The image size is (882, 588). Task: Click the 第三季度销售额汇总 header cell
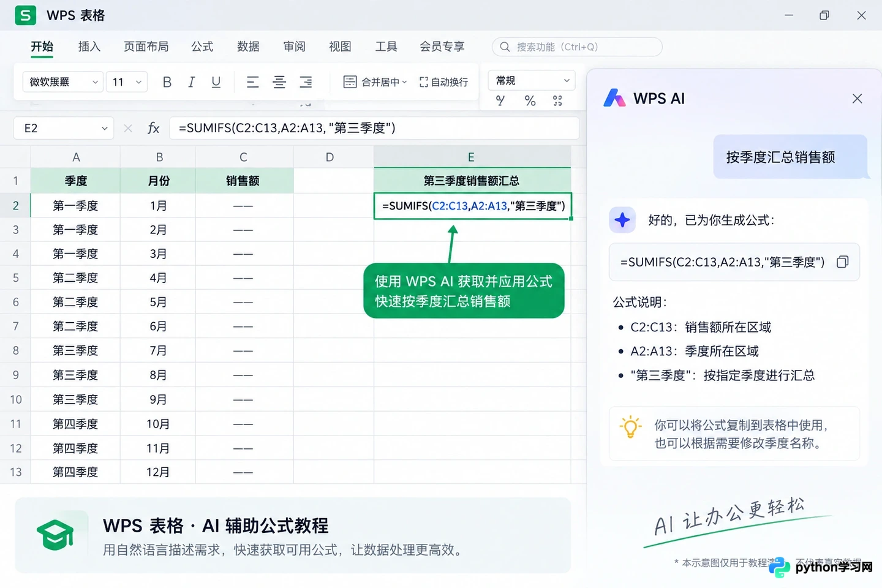(x=472, y=181)
